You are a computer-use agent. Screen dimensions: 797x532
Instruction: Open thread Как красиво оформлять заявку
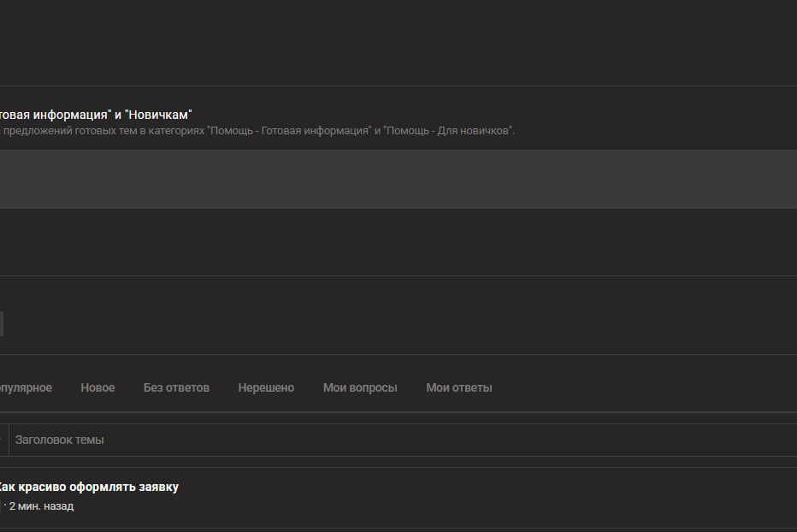coord(87,487)
